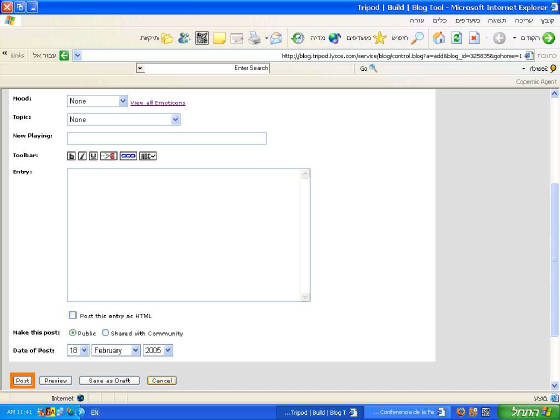Select the Public radio button

point(72,332)
